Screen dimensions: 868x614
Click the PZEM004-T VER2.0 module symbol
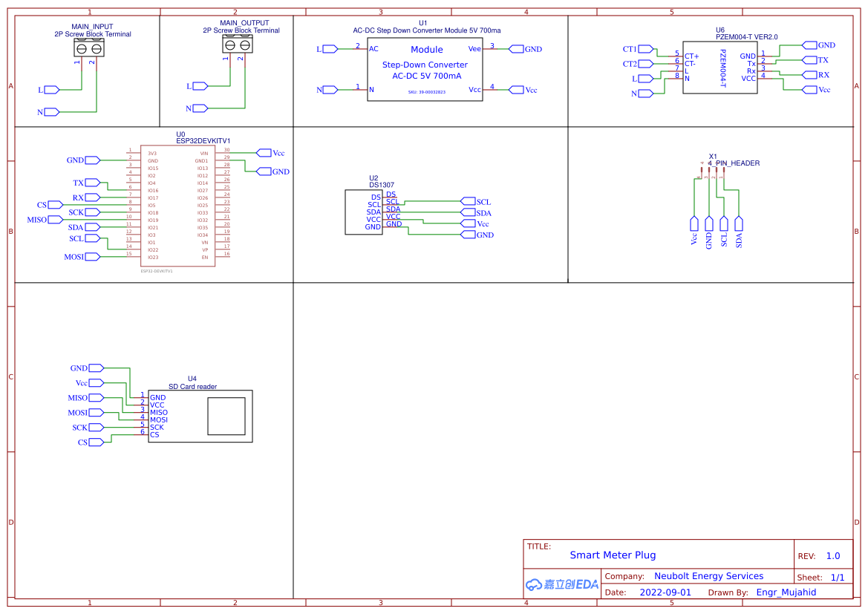click(719, 69)
